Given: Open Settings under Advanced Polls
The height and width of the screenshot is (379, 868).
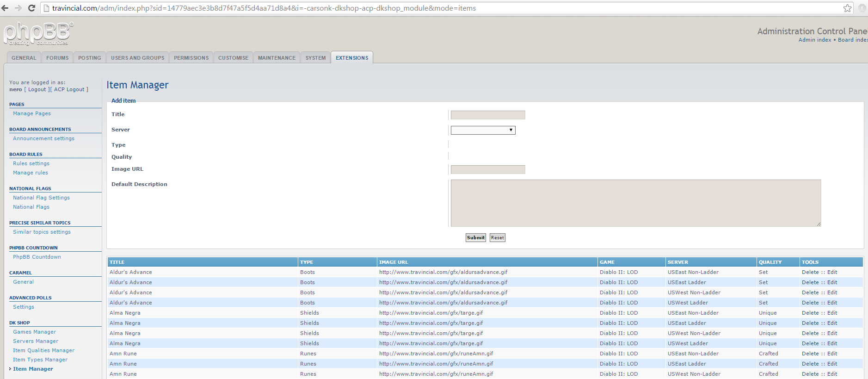Looking at the screenshot, I should click(24, 307).
